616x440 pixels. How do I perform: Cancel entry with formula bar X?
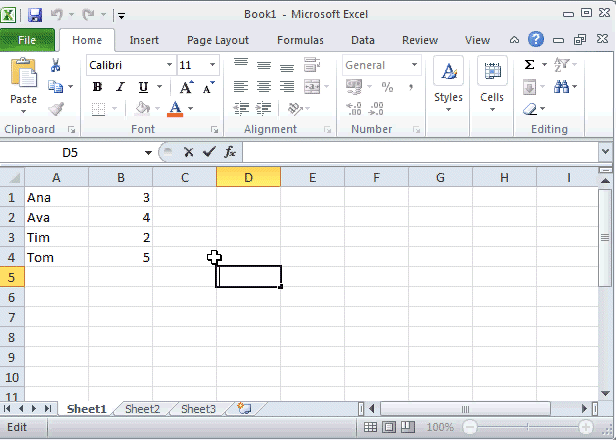187,152
